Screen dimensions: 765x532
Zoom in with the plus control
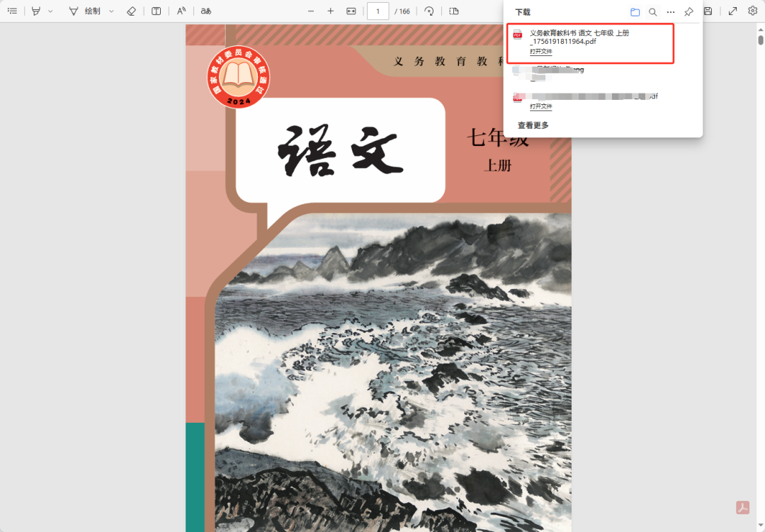(331, 11)
